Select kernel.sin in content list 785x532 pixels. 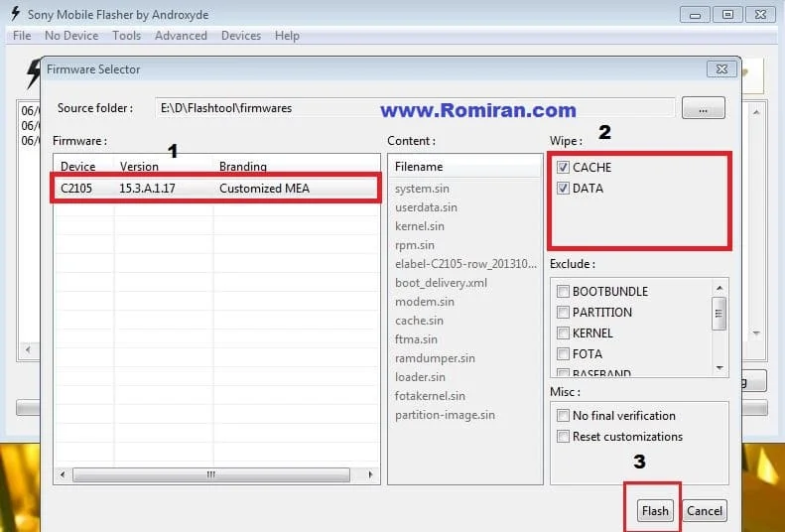click(x=420, y=226)
